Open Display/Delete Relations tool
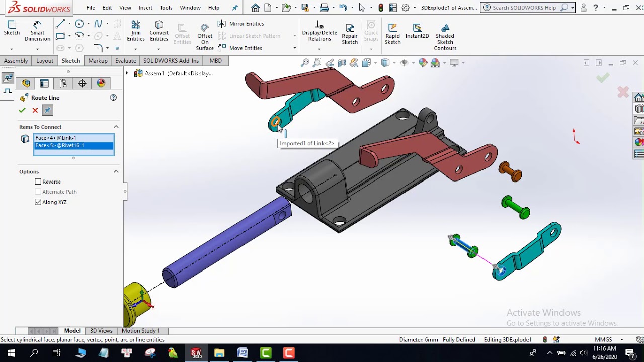 click(x=319, y=31)
